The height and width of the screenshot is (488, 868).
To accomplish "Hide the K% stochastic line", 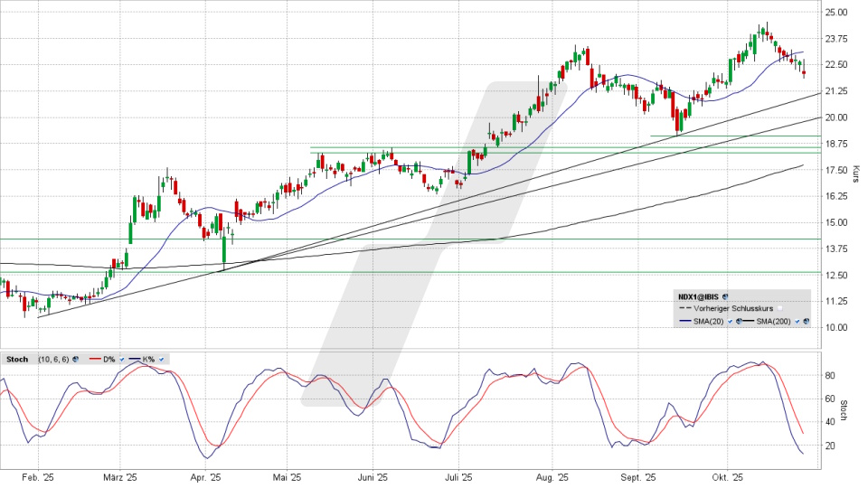I will click(162, 359).
